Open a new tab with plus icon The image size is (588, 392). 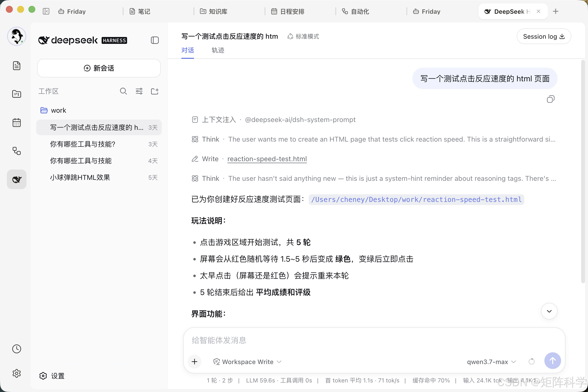click(x=555, y=12)
